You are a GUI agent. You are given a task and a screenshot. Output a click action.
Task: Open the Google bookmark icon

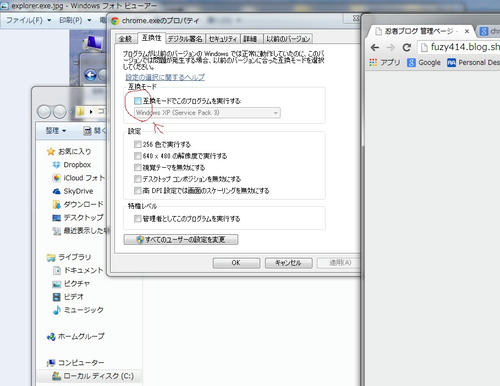point(412,62)
